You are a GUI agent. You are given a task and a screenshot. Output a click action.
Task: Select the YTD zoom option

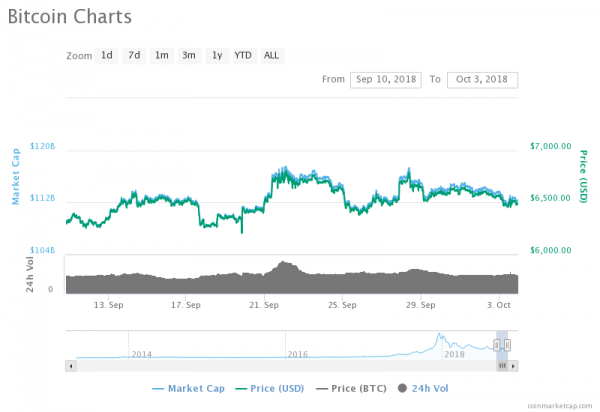click(x=243, y=56)
